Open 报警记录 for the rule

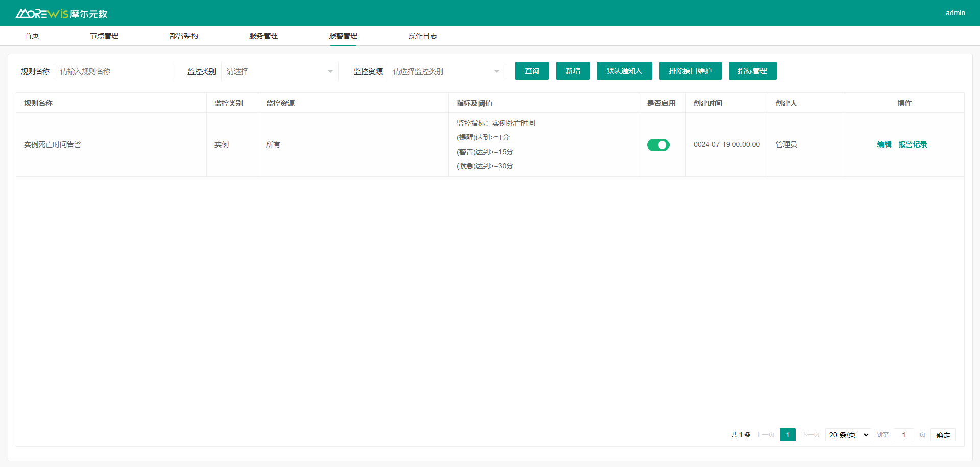point(913,144)
